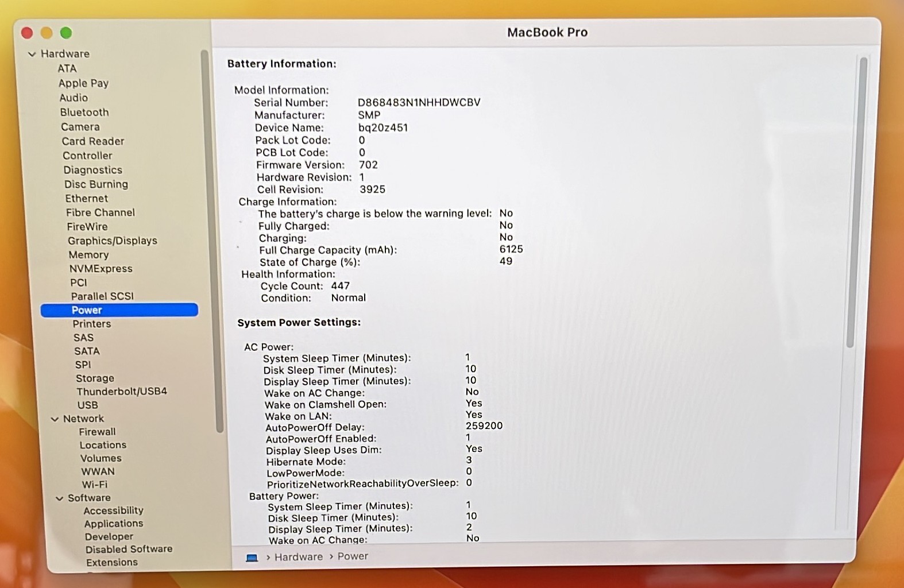Screen dimensions: 904x588
Task: Click the Cycle Count value 447
Action: (341, 285)
